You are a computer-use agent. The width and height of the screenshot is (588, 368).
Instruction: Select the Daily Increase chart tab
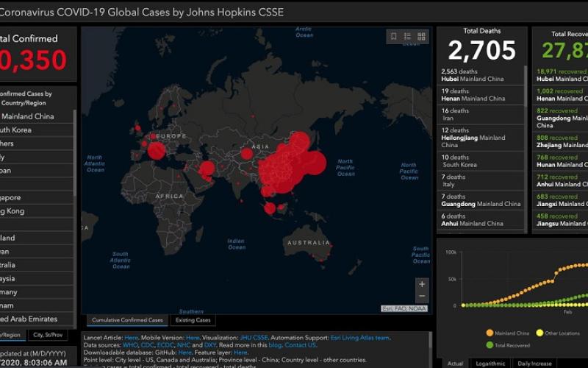534,363
